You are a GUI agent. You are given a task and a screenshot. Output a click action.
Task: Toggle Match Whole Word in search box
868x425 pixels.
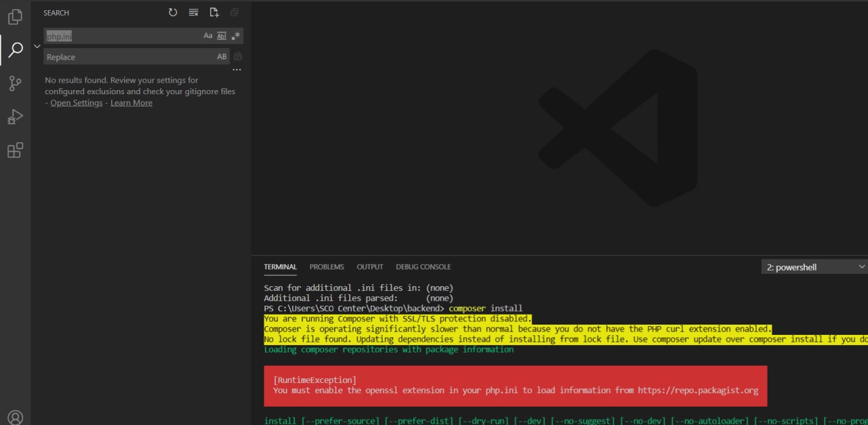[222, 36]
